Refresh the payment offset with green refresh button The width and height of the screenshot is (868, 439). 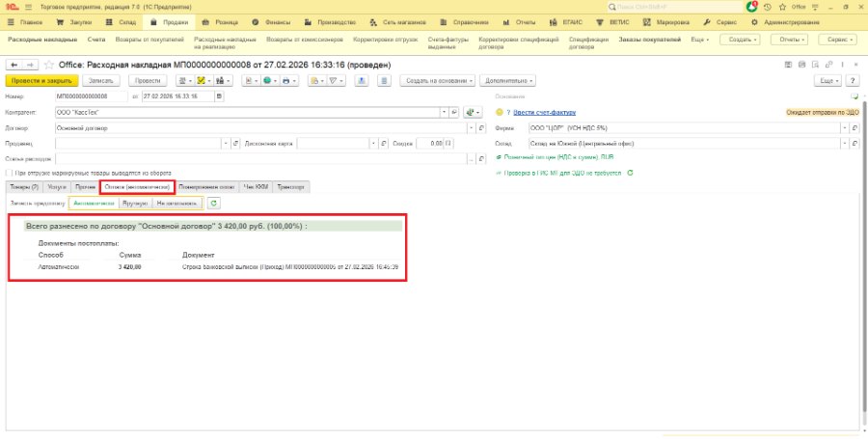[213, 204]
